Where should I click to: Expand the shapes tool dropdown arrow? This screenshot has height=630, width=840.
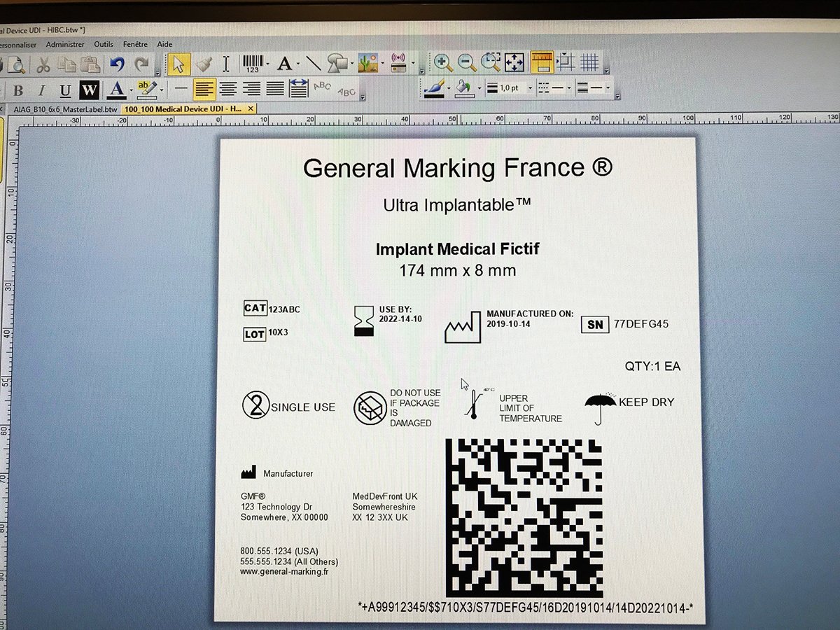351,64
